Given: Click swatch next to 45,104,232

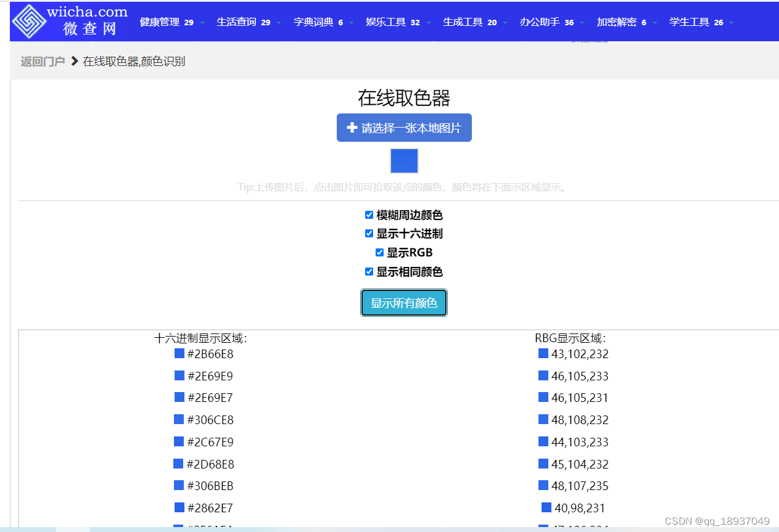Looking at the screenshot, I should click(543, 464).
